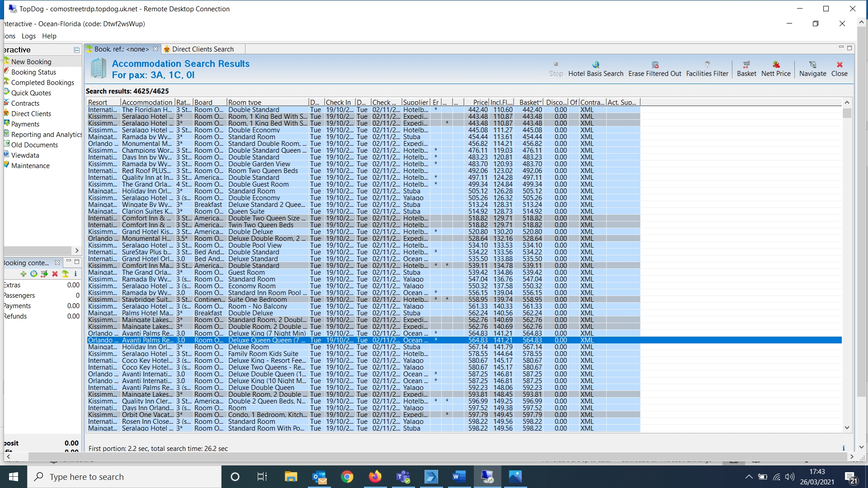Open Quick Quotes in the sidebar

(x=31, y=93)
